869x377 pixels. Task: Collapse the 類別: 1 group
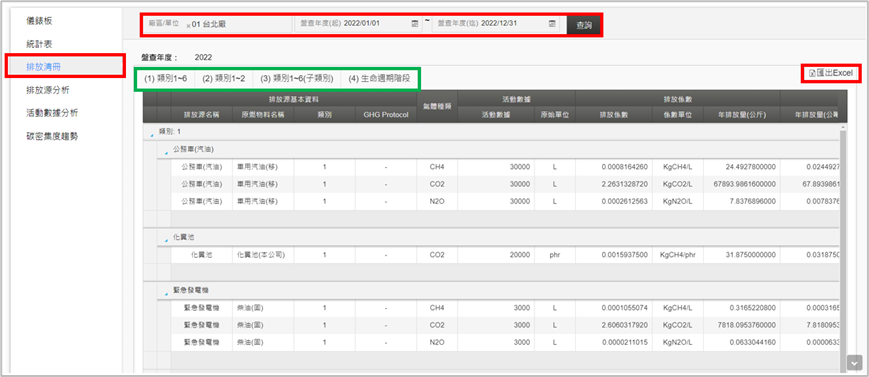(x=152, y=134)
